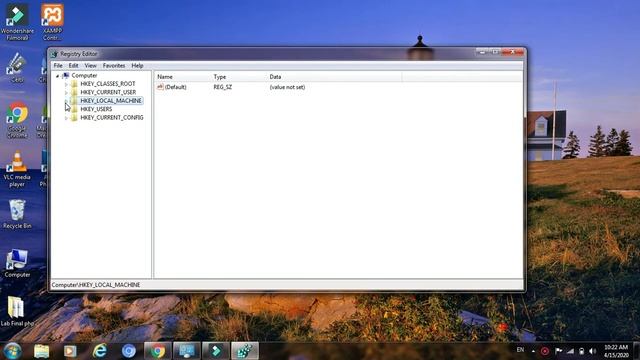Select the Wondershare Filmora9 desktop shortcut
This screenshot has height=360, width=640.
17,22
